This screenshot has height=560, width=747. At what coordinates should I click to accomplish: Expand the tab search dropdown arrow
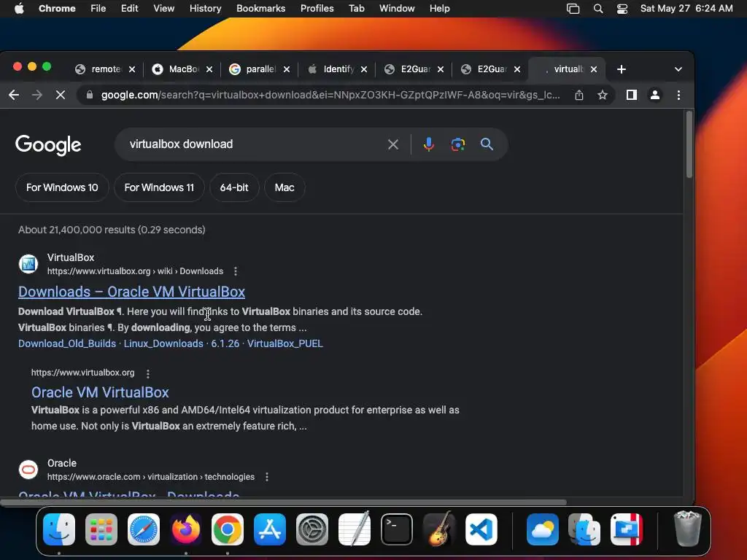[678, 69]
